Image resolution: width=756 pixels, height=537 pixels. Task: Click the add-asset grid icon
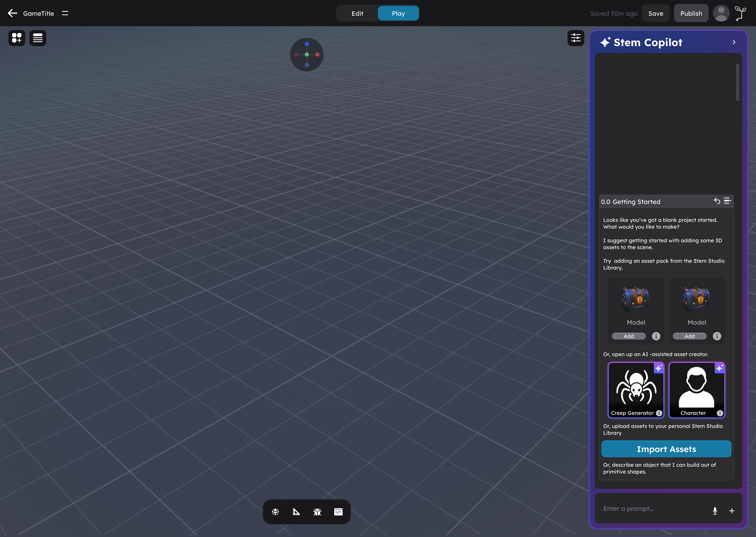[x=17, y=38]
